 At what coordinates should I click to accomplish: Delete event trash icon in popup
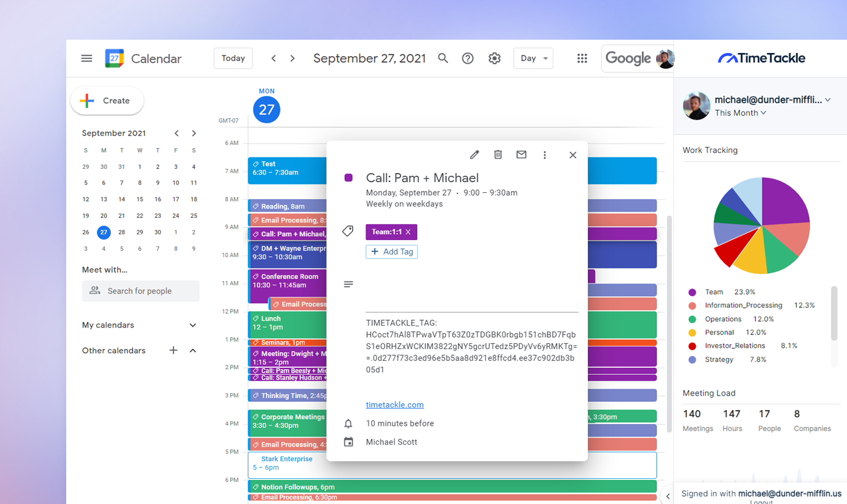click(498, 155)
